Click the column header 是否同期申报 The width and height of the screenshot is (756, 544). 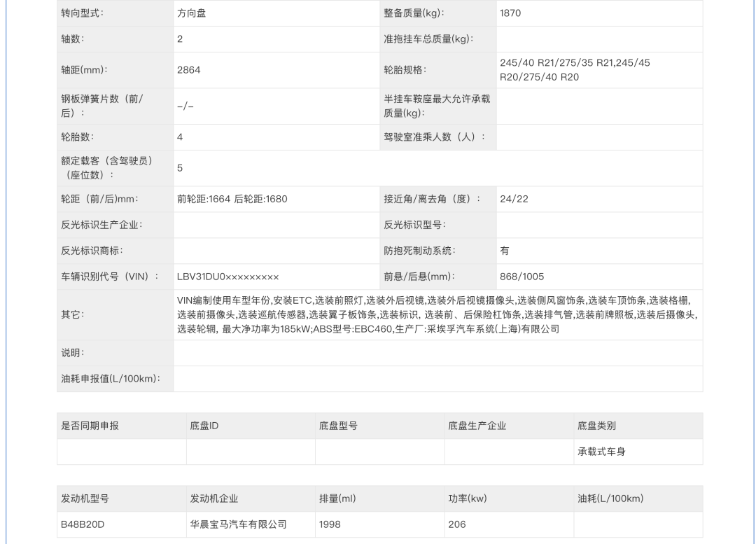(x=90, y=426)
